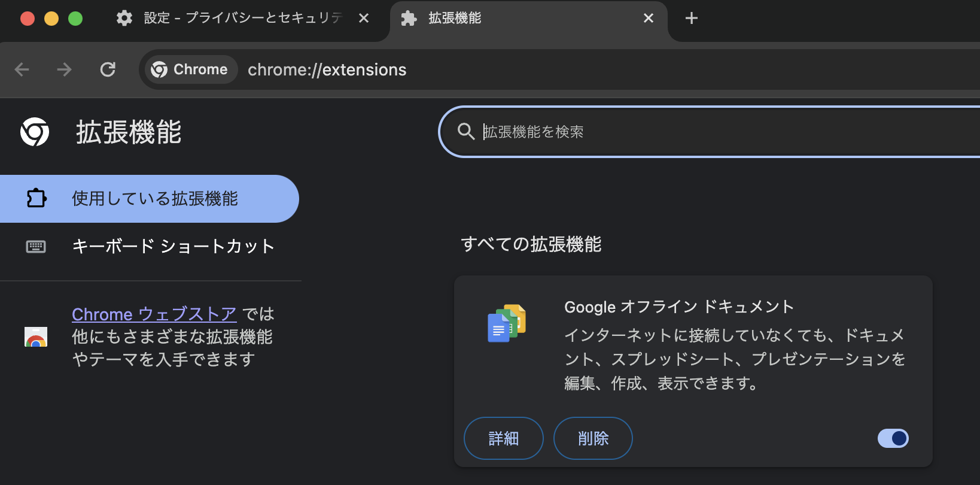
Task: Click the 拡張機能 page heading text
Action: 129,132
